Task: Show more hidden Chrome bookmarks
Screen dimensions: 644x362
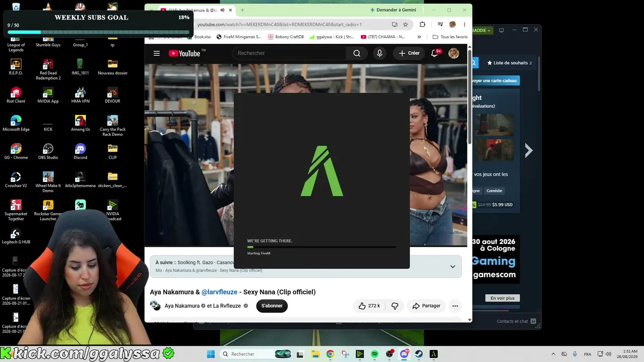Action: (419, 37)
